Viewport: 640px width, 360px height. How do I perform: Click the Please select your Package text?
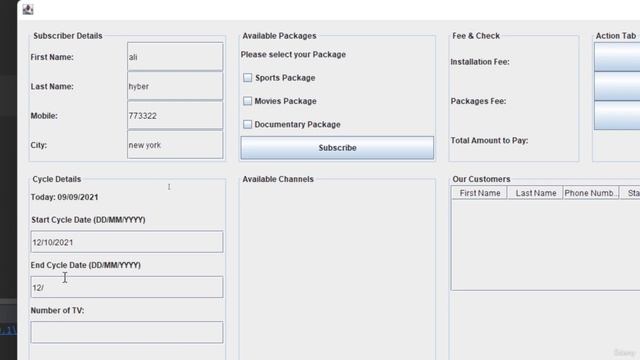click(x=293, y=55)
